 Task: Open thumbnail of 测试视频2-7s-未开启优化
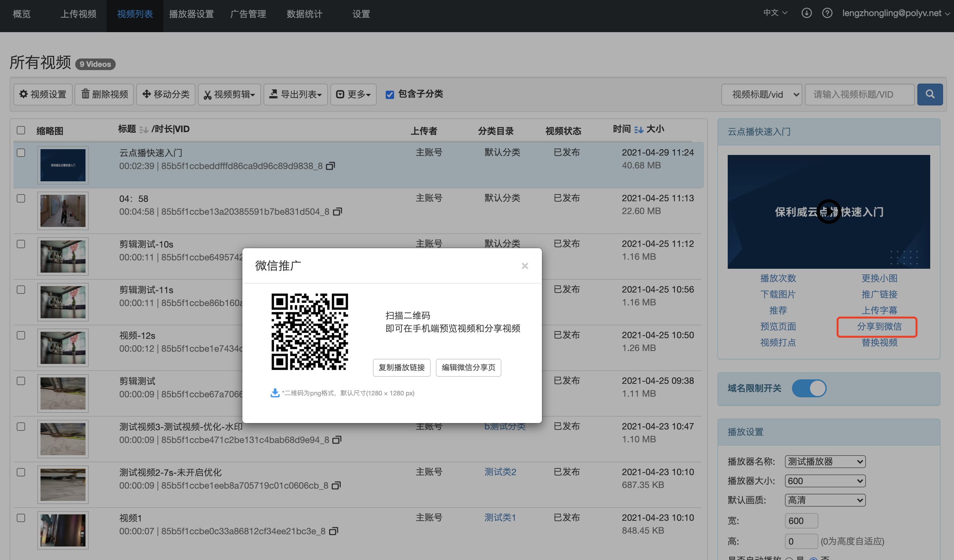pos(63,485)
